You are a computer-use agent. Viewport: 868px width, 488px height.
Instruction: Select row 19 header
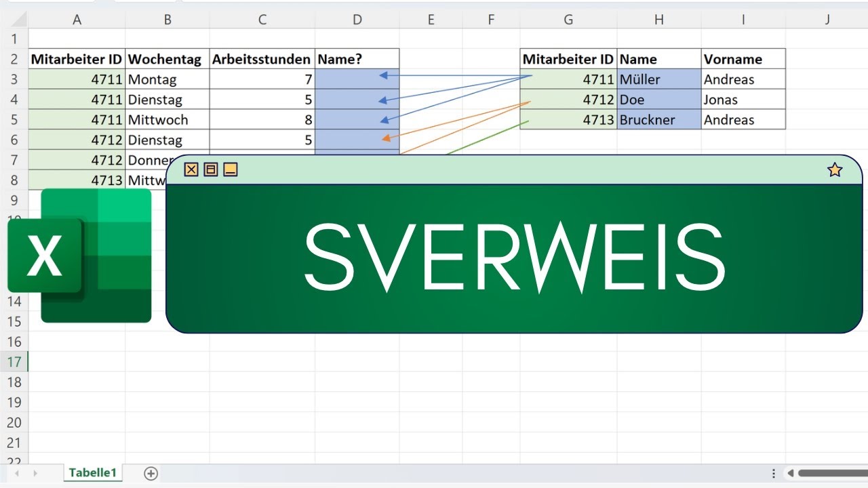point(14,402)
